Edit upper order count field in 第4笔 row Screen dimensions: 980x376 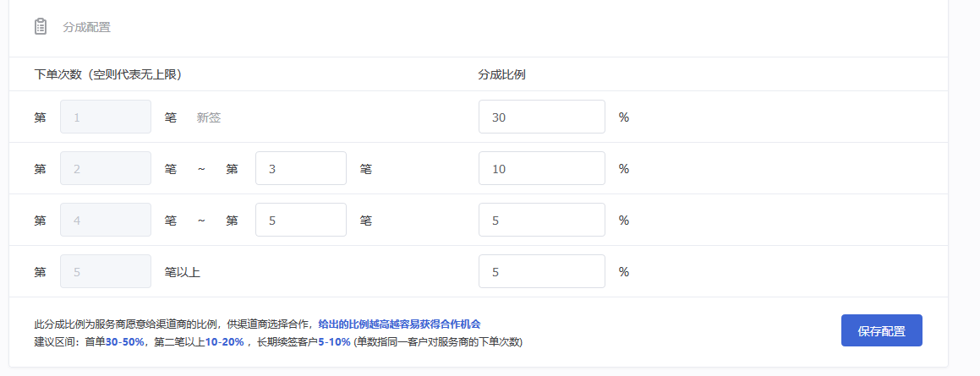[x=301, y=220]
